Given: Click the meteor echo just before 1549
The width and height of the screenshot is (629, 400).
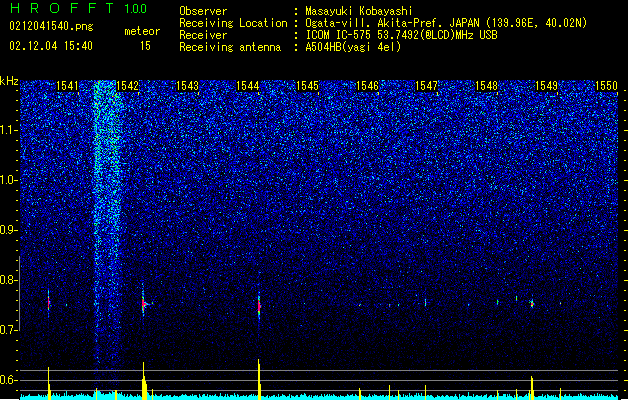Looking at the screenshot, I should pyautogui.click(x=532, y=304).
